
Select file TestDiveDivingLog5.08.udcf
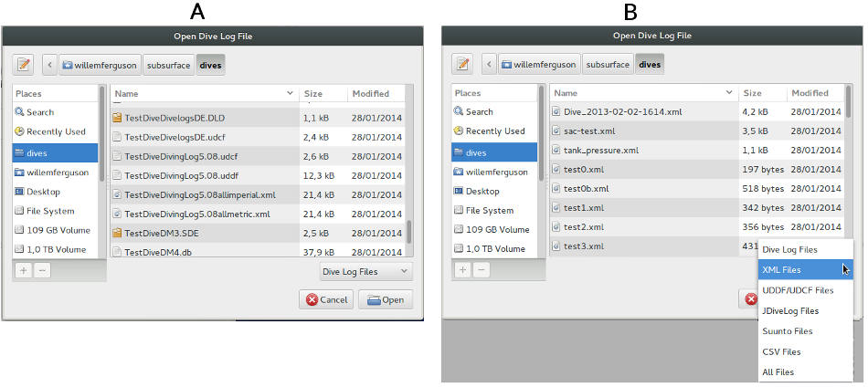(258, 156)
